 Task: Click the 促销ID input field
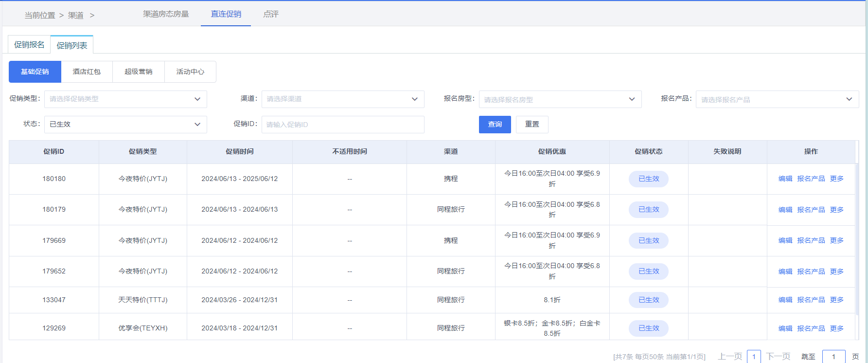pyautogui.click(x=342, y=125)
